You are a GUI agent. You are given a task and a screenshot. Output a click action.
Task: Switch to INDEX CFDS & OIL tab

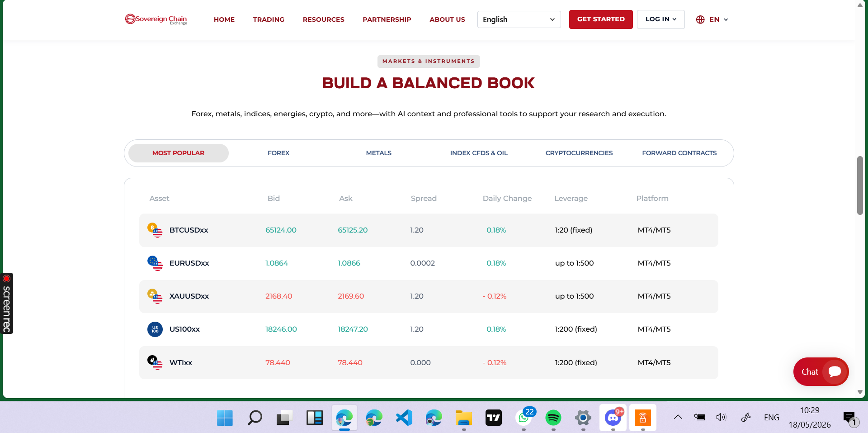click(x=479, y=153)
